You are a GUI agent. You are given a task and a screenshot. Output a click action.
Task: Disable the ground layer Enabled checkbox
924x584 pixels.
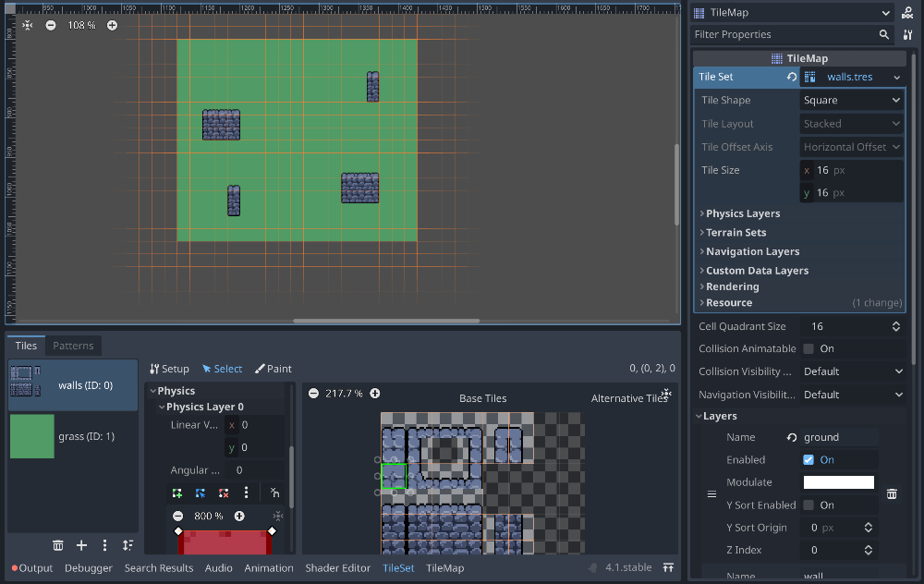tap(808, 460)
